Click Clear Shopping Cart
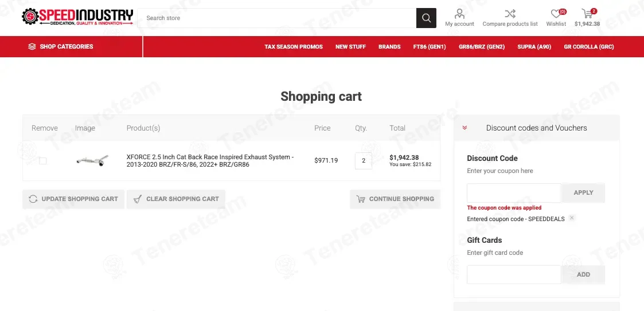The height and width of the screenshot is (311, 644). click(x=176, y=199)
